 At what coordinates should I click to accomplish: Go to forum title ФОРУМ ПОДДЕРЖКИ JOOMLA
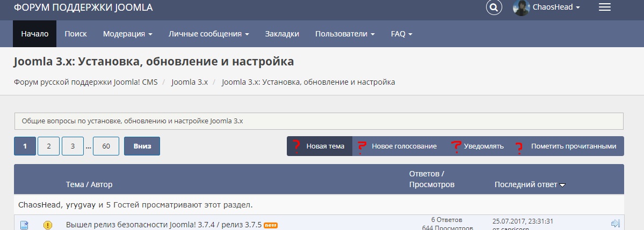pyautogui.click(x=83, y=8)
